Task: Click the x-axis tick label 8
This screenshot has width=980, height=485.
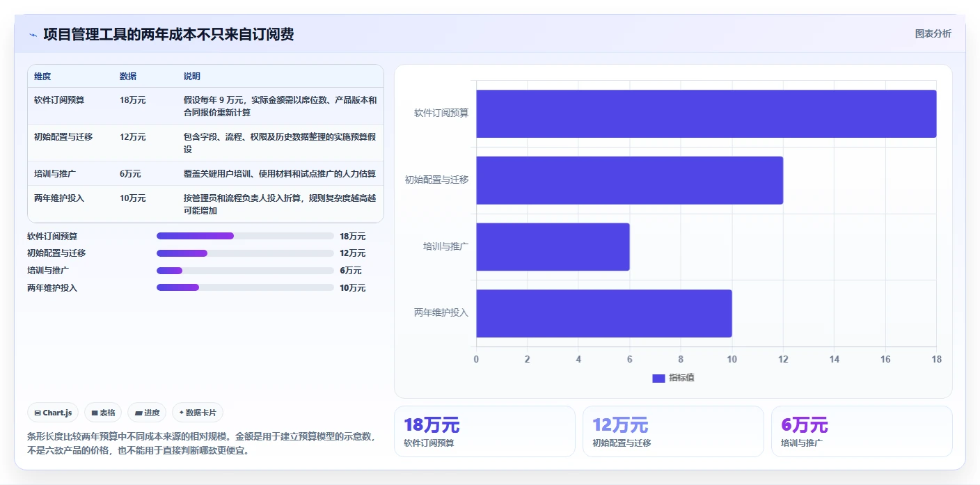Action: (681, 360)
